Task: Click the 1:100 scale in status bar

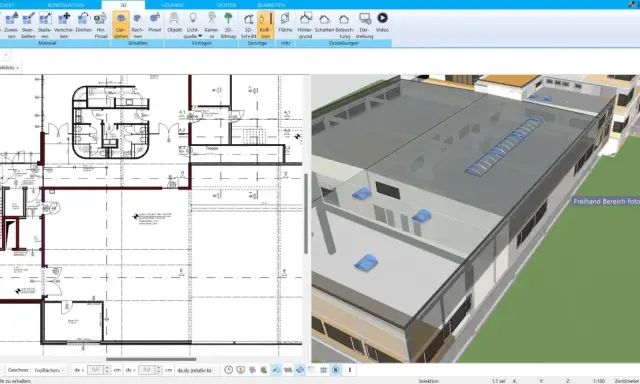Action: (x=599, y=381)
